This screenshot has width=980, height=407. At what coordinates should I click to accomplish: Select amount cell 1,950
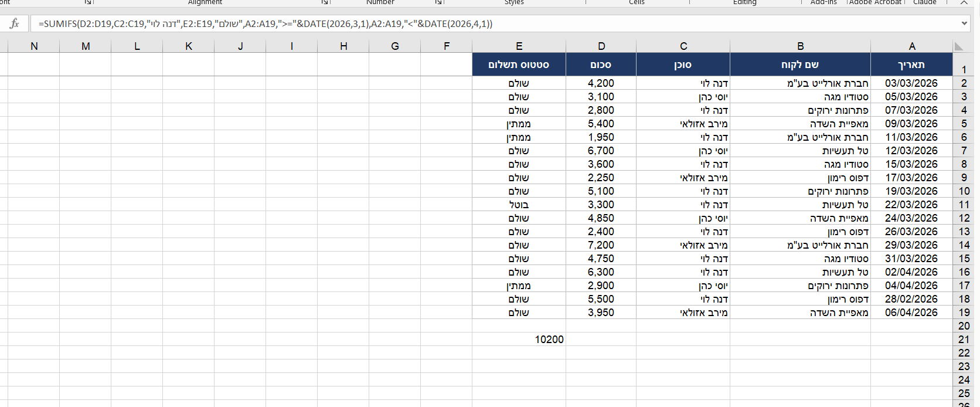coord(601,137)
